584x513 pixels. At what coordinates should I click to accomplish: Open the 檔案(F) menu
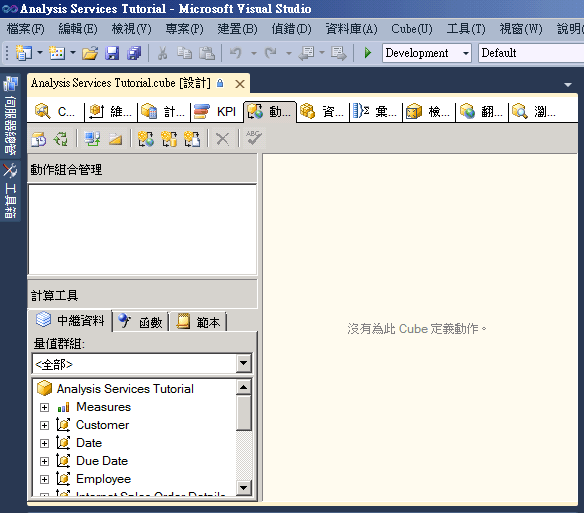(x=25, y=29)
